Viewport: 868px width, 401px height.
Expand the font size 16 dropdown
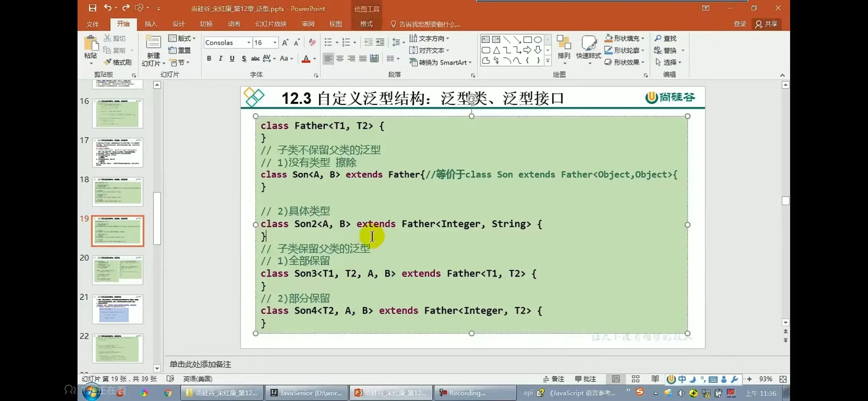tap(275, 43)
